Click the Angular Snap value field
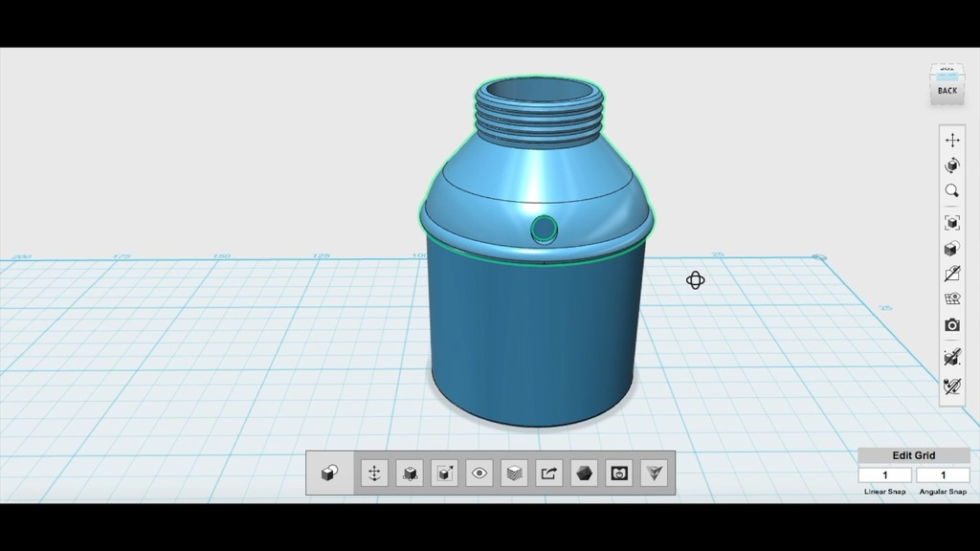980x551 pixels. click(x=943, y=475)
